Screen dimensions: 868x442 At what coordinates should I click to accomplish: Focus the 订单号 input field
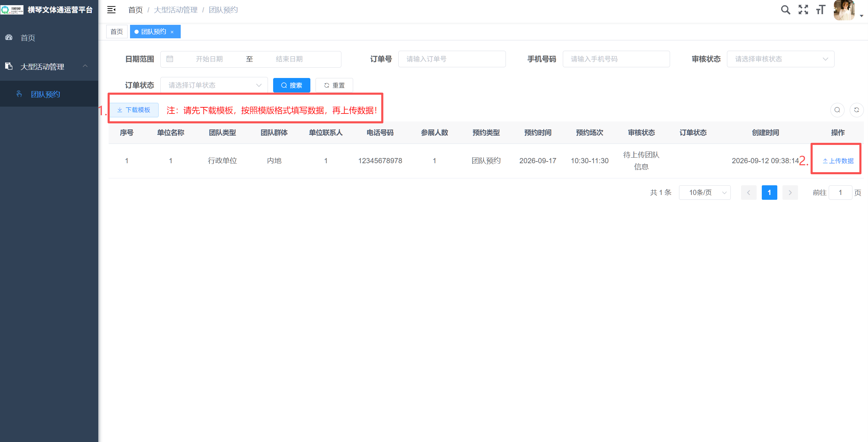point(452,59)
